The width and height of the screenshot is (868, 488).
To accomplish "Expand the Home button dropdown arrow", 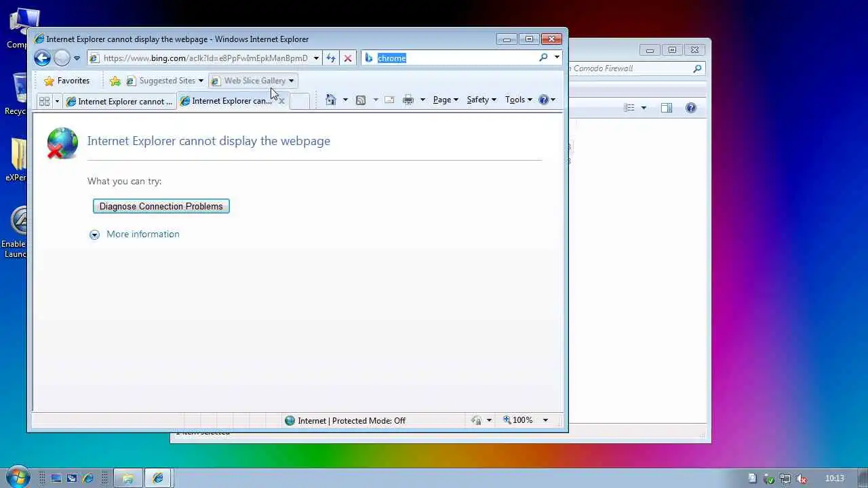I will click(345, 100).
